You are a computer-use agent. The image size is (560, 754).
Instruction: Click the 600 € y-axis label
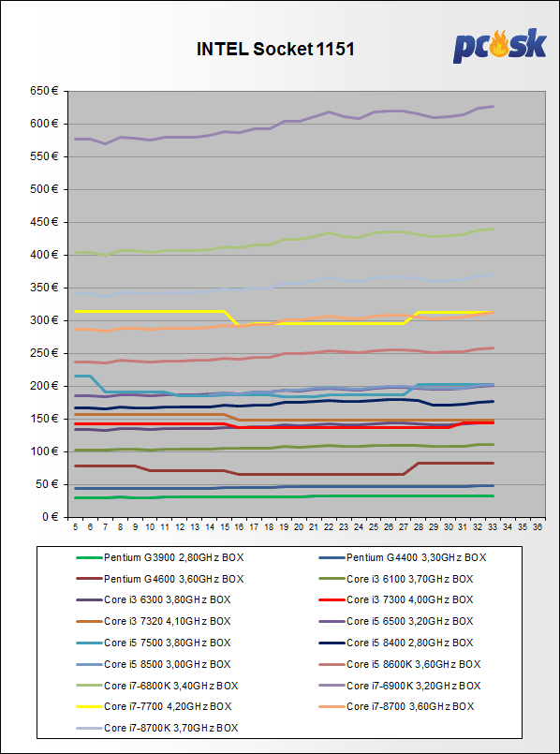coord(44,124)
